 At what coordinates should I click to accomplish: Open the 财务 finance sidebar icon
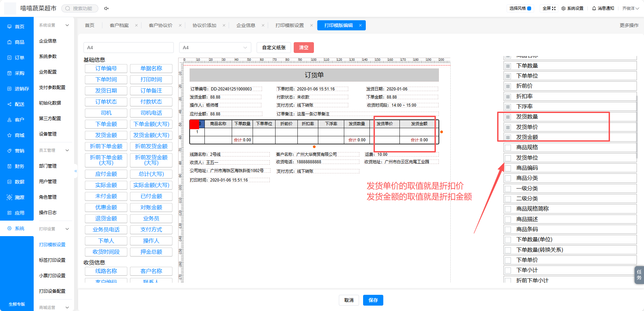coord(9,166)
